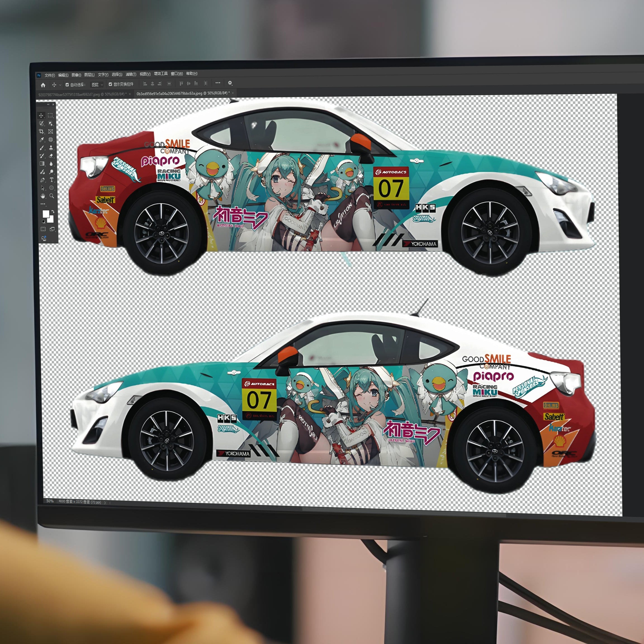This screenshot has height=644, width=644.
Task: Align left edges button in options bar
Action: point(145,84)
